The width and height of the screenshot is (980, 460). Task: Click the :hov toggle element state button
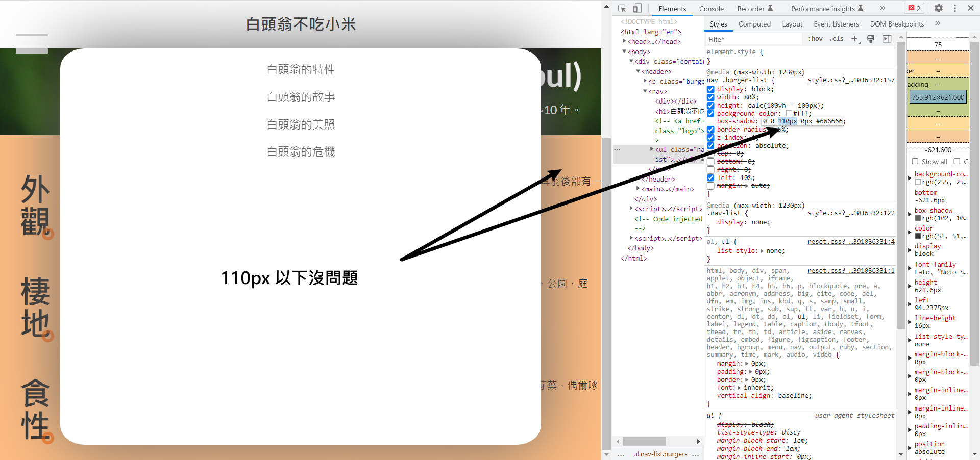pyautogui.click(x=816, y=39)
